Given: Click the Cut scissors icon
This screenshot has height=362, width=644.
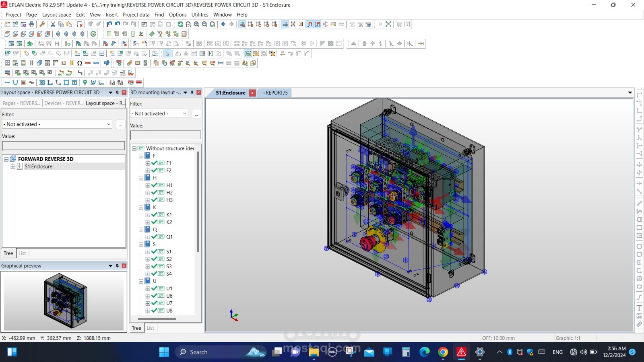Looking at the screenshot, I should tap(53, 24).
